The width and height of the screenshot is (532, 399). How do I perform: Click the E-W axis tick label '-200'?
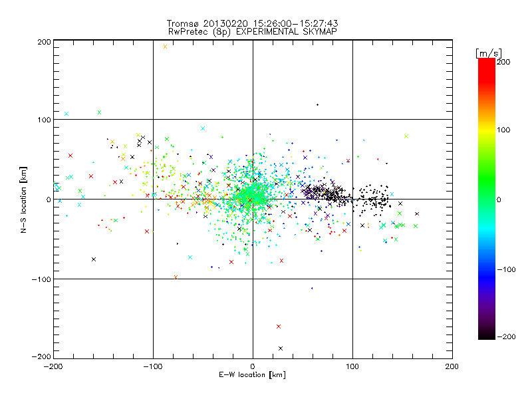[x=53, y=366]
